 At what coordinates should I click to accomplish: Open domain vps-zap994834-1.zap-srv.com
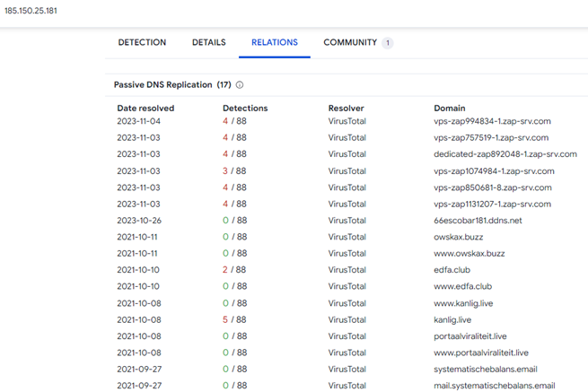click(492, 121)
